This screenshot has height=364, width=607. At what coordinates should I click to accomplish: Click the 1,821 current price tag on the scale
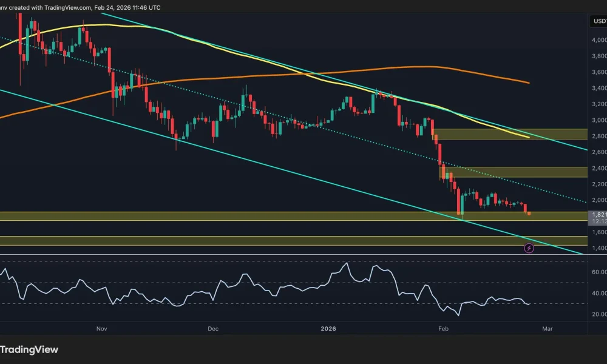tap(597, 215)
